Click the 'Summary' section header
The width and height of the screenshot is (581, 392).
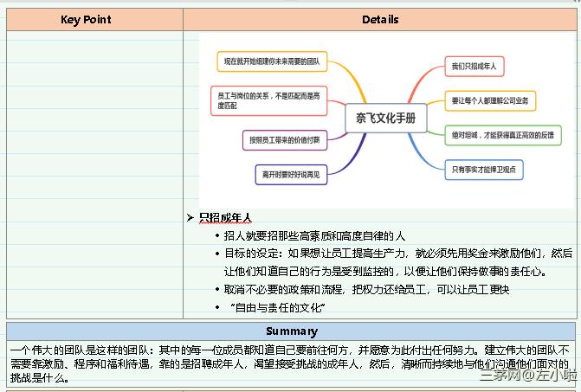point(292,331)
